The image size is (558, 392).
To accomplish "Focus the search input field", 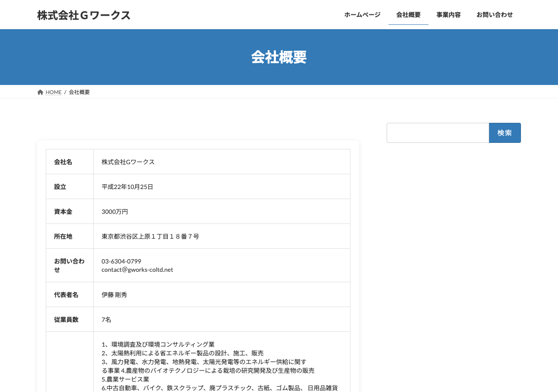I will [438, 133].
